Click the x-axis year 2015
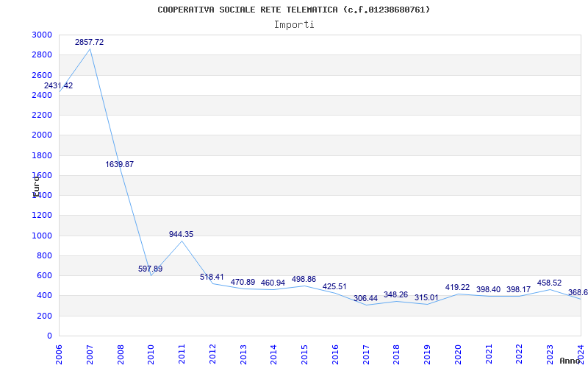 (x=304, y=355)
